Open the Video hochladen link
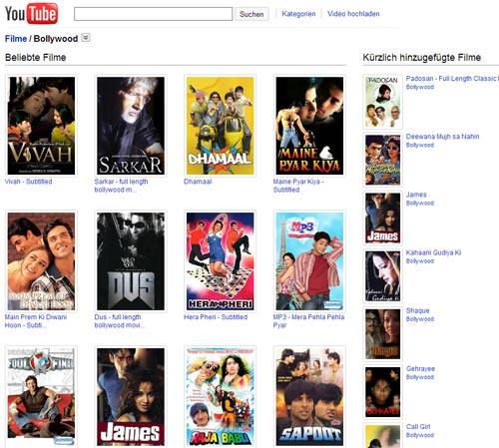 click(353, 14)
